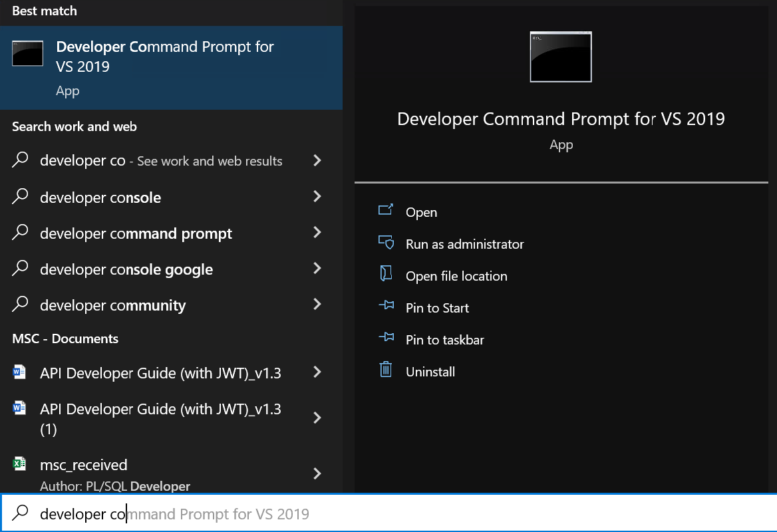Open Developer Command Prompt best match result

pyautogui.click(x=171, y=67)
